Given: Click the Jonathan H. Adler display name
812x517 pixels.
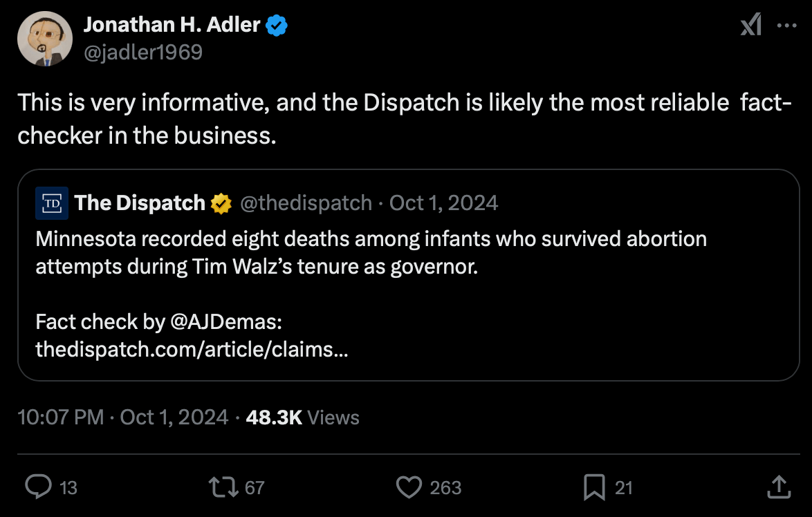Looking at the screenshot, I should click(172, 26).
